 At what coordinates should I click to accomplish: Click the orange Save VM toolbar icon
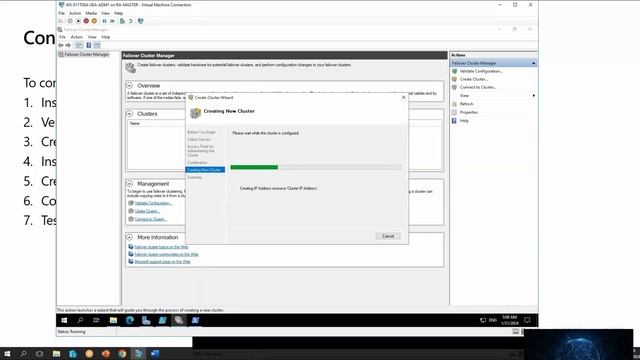coord(94,21)
